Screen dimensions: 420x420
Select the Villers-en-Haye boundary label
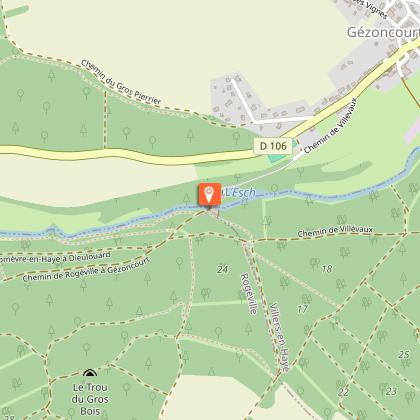(279, 337)
